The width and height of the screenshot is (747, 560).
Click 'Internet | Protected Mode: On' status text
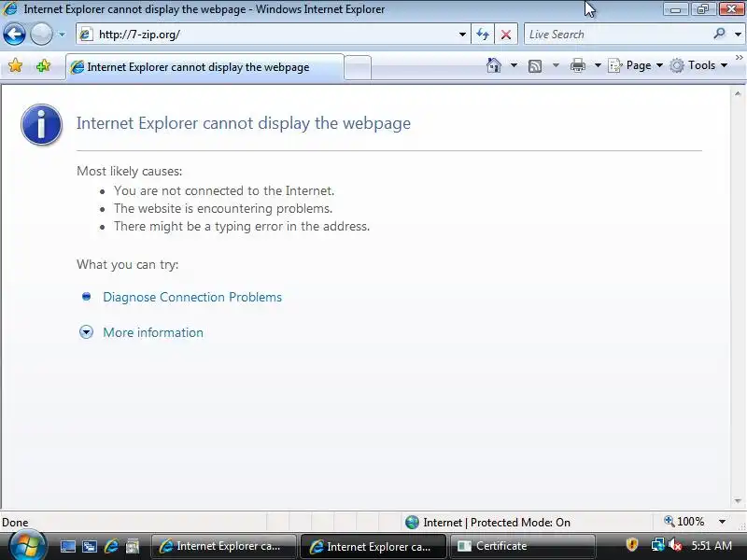[x=497, y=523]
